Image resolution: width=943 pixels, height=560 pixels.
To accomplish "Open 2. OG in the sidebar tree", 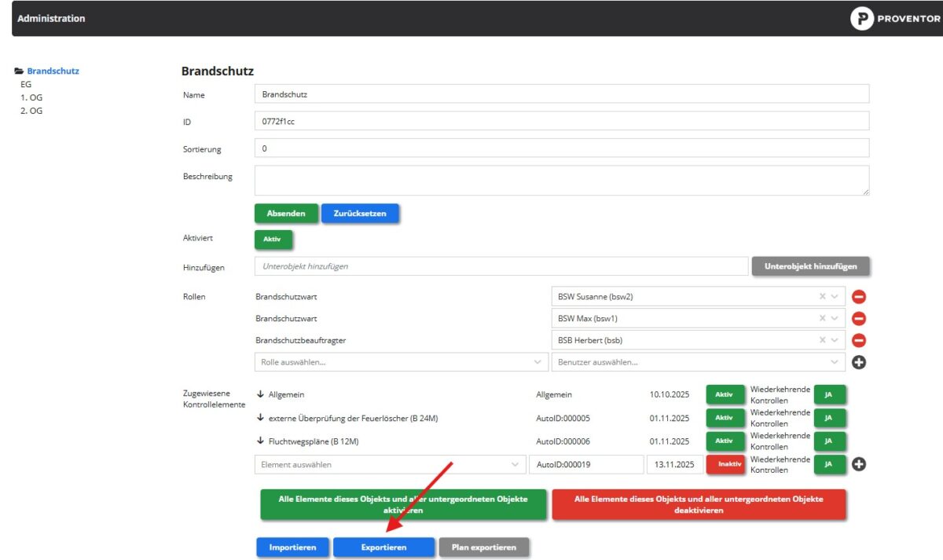I will pos(31,111).
